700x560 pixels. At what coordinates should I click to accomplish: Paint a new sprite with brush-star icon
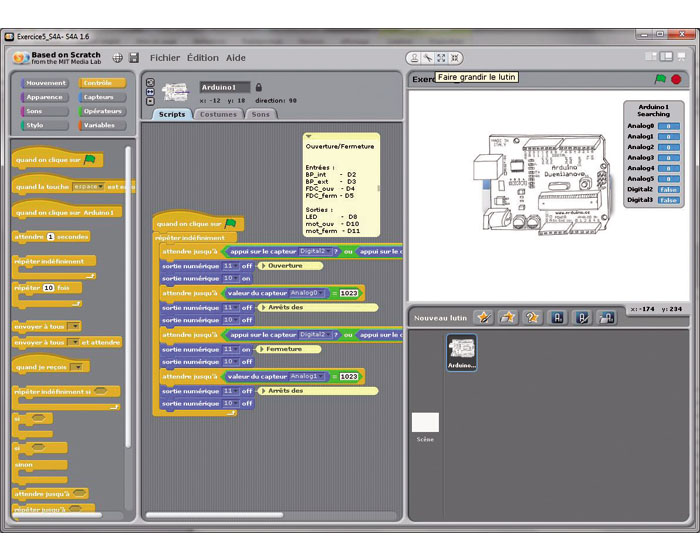[x=485, y=317]
